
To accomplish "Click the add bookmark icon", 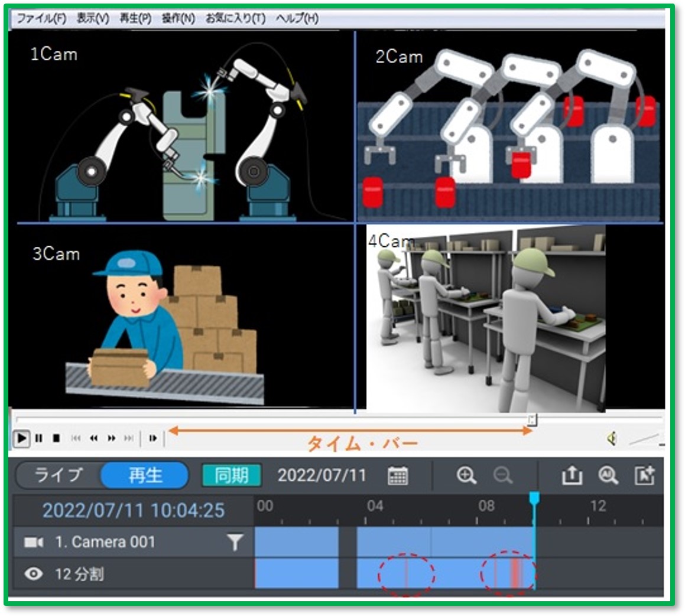I will (644, 475).
